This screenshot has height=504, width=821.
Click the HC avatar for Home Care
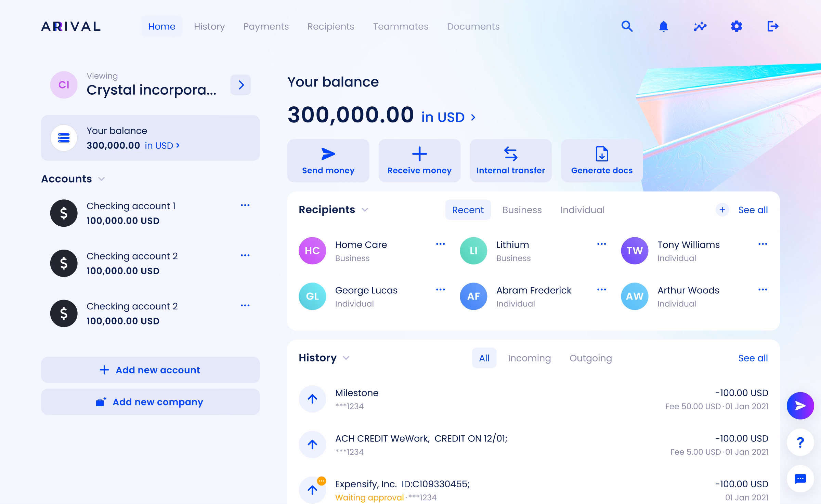(312, 251)
